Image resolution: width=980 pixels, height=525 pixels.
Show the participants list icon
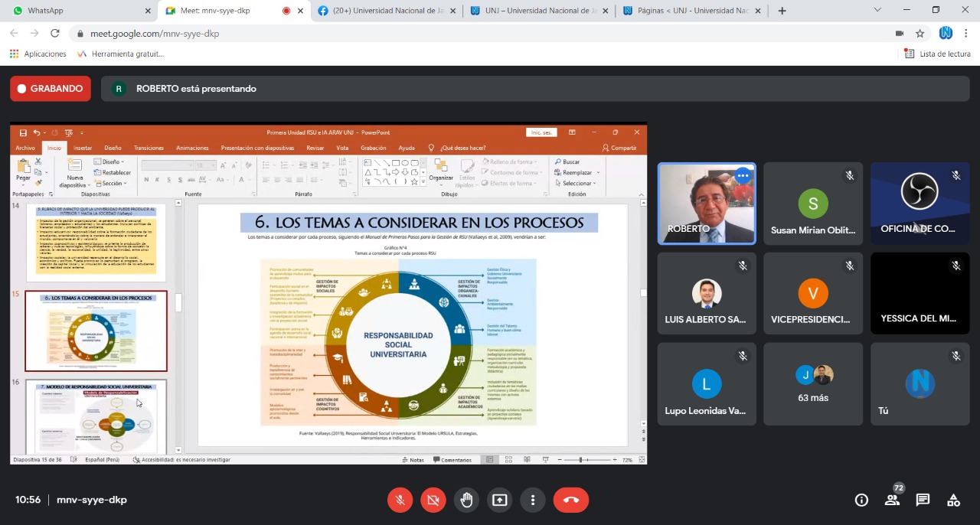[892, 500]
